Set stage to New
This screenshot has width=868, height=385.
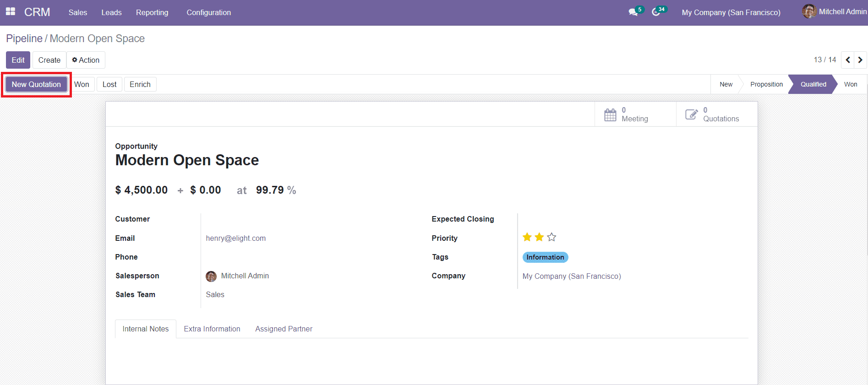(726, 84)
